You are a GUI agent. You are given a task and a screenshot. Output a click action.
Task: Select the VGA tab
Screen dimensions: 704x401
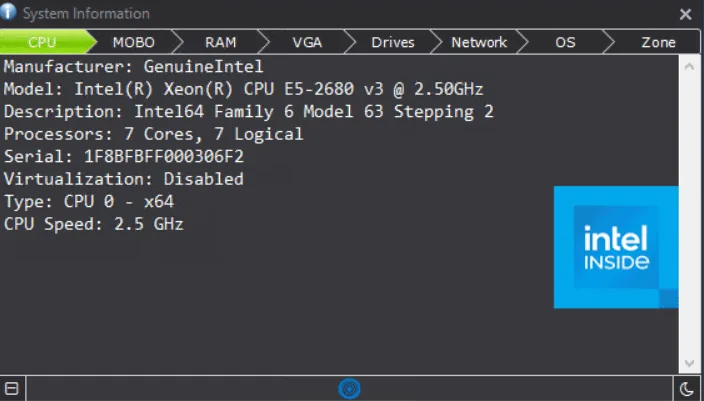[x=307, y=42]
